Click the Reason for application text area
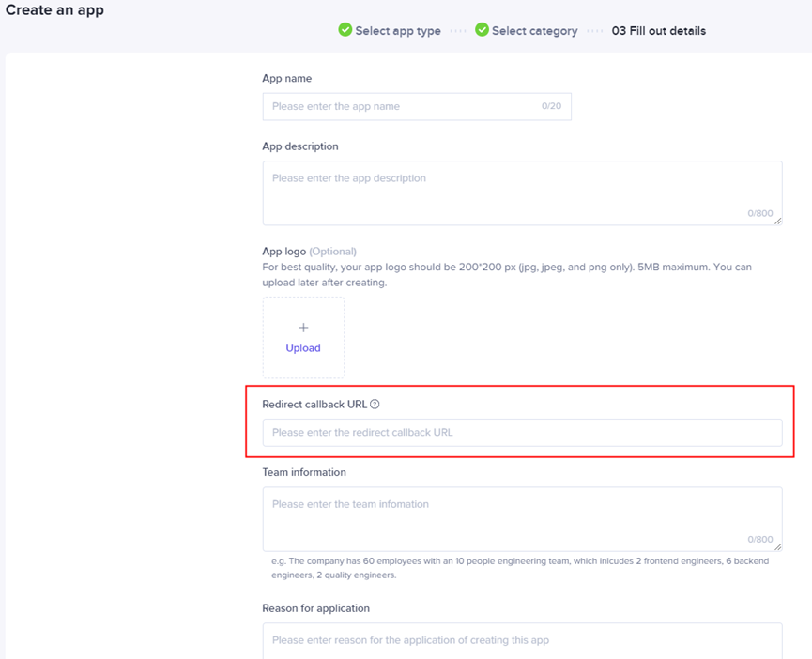The height and width of the screenshot is (659, 812). [521, 640]
